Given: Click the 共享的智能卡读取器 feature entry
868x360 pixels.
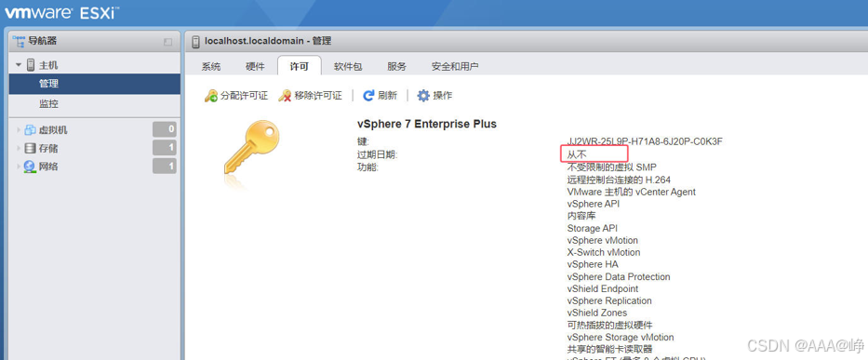Looking at the screenshot, I should point(610,349).
